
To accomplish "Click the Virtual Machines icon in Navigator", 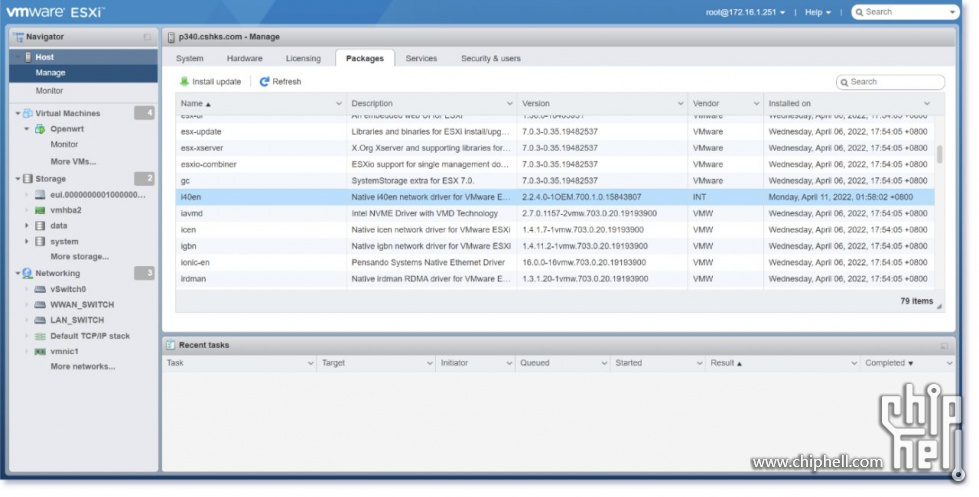I will point(27,114).
